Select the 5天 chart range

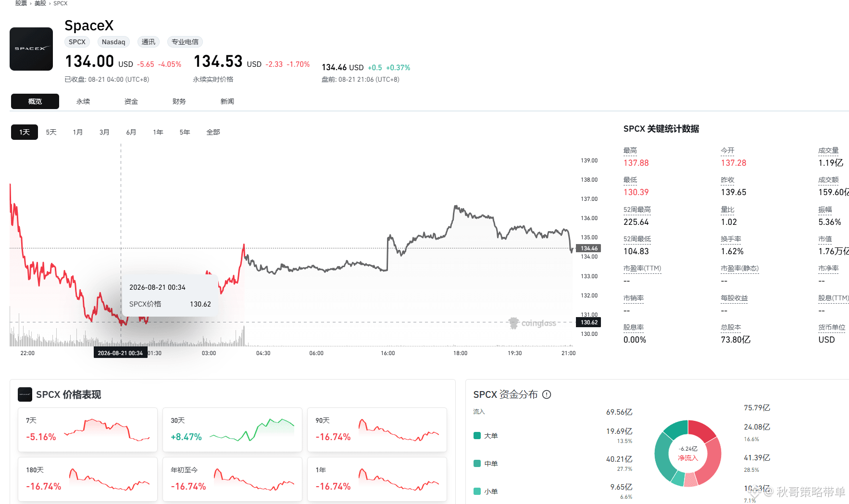pyautogui.click(x=51, y=132)
